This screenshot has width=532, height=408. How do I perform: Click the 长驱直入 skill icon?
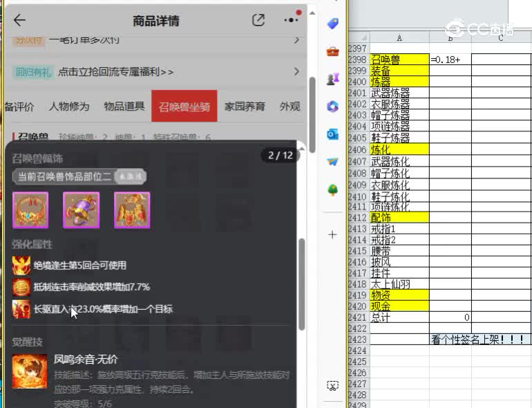click(21, 309)
